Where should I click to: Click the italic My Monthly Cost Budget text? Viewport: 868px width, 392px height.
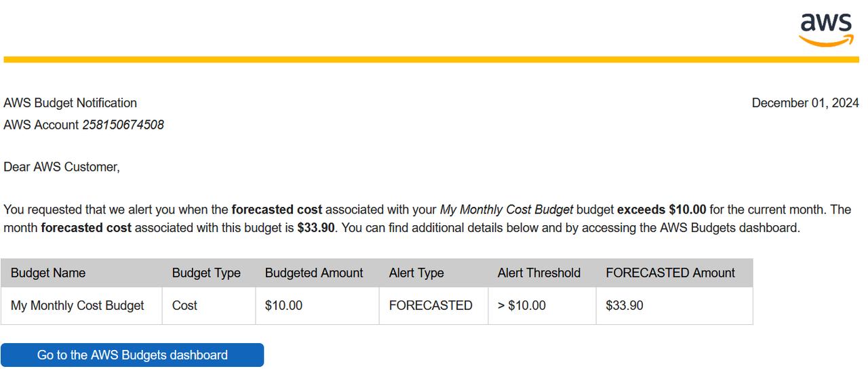click(507, 210)
